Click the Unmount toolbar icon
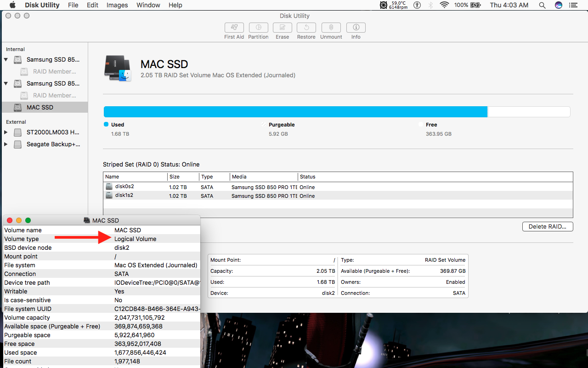 click(x=331, y=28)
